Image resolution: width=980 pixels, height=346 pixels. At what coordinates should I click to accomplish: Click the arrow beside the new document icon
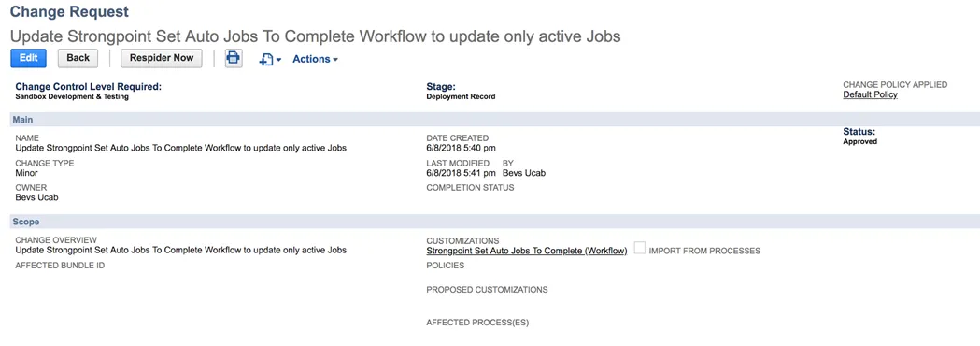coord(278,60)
